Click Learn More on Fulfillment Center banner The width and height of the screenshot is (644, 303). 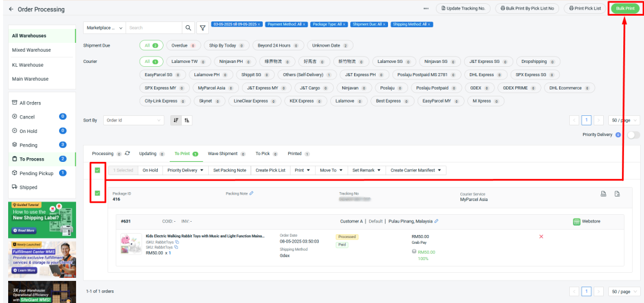(25, 270)
